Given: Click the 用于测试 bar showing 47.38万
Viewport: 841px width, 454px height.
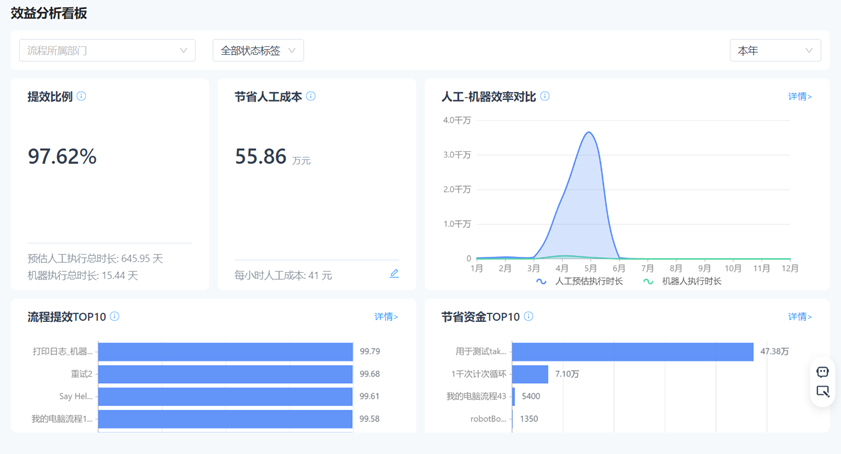Looking at the screenshot, I should pyautogui.click(x=633, y=352).
